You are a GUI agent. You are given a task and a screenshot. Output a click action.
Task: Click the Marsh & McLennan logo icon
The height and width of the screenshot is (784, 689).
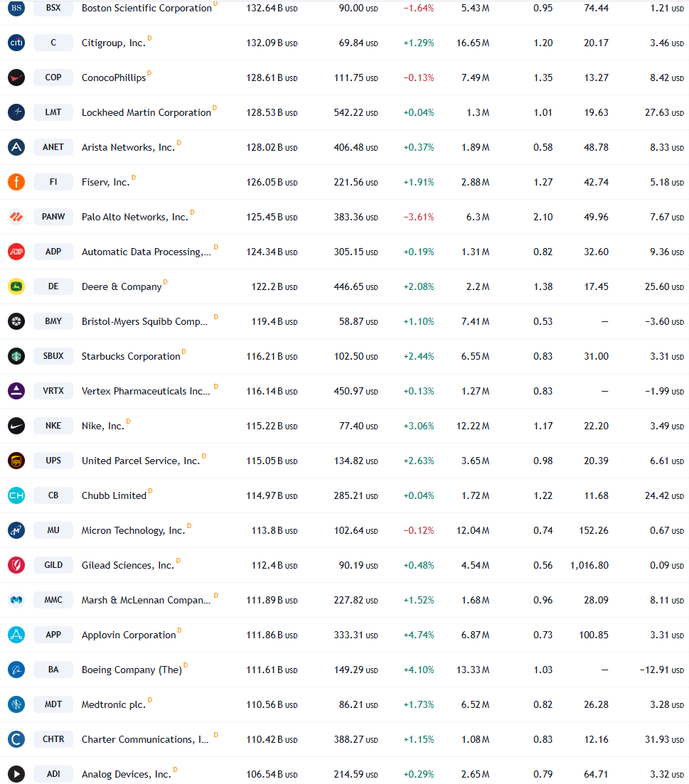16,599
